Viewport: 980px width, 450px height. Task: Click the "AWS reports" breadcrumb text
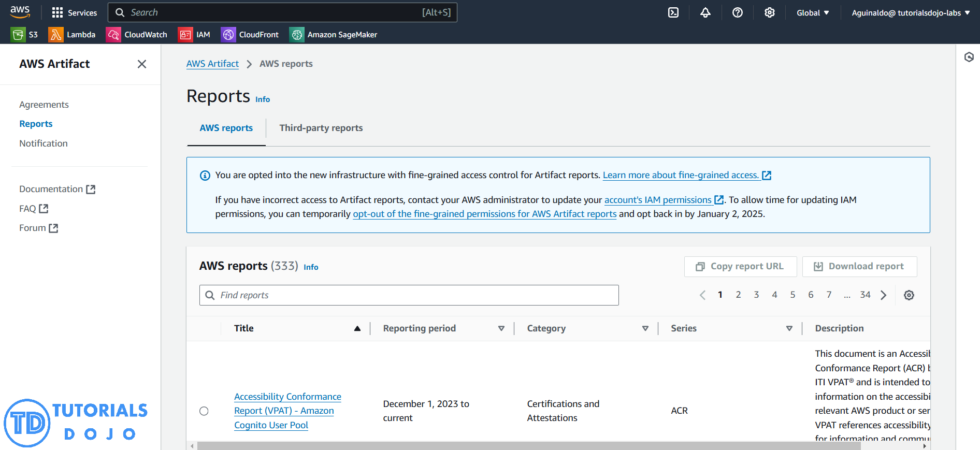point(286,64)
